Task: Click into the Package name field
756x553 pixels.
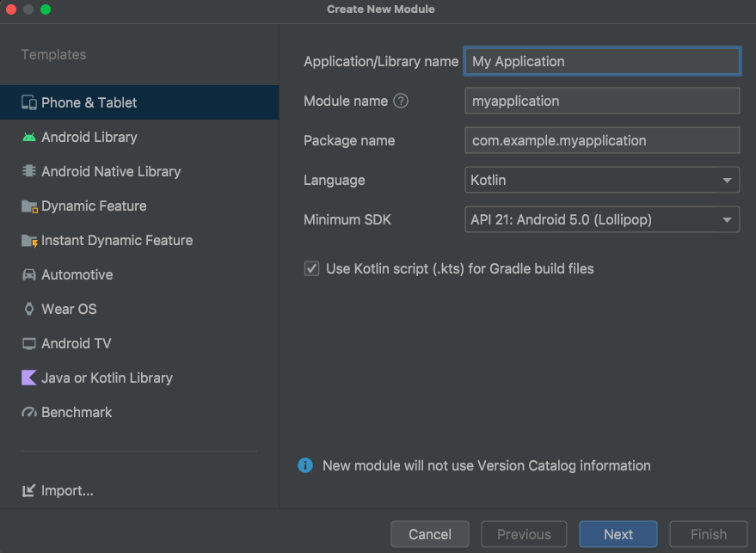Action: coord(601,140)
